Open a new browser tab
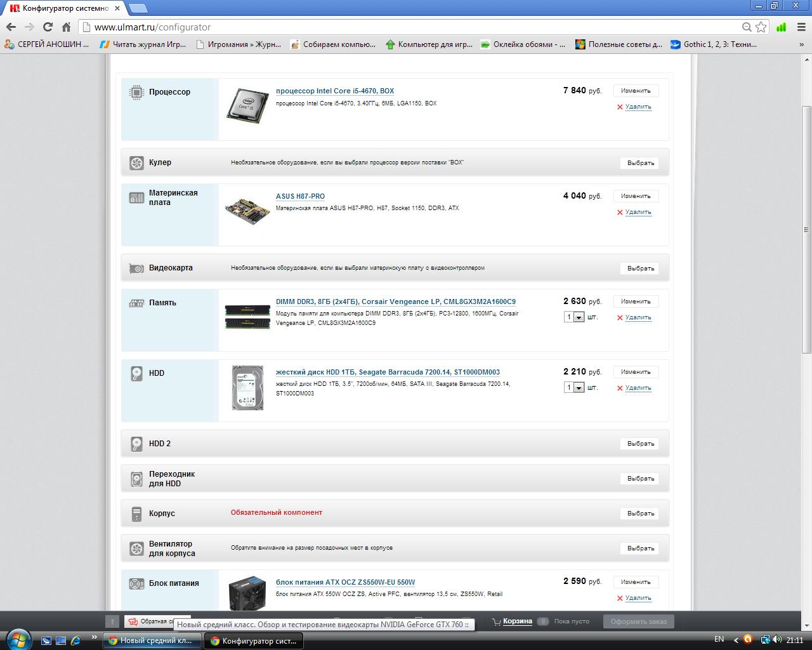This screenshot has height=650, width=812. 138,8
